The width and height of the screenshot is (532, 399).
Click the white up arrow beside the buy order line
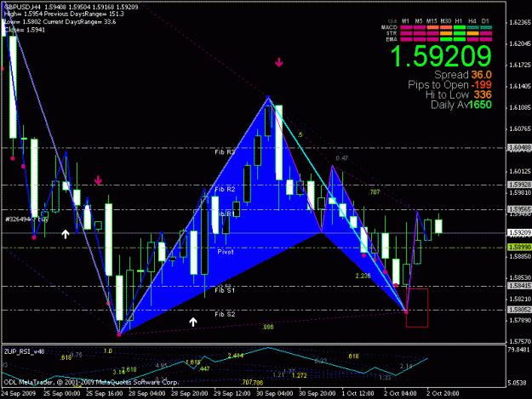[66, 234]
